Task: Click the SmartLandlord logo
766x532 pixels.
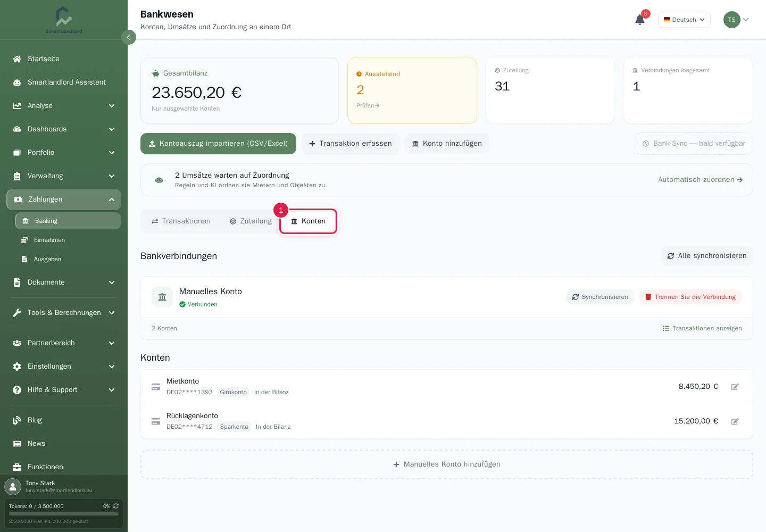Action: pyautogui.click(x=64, y=20)
